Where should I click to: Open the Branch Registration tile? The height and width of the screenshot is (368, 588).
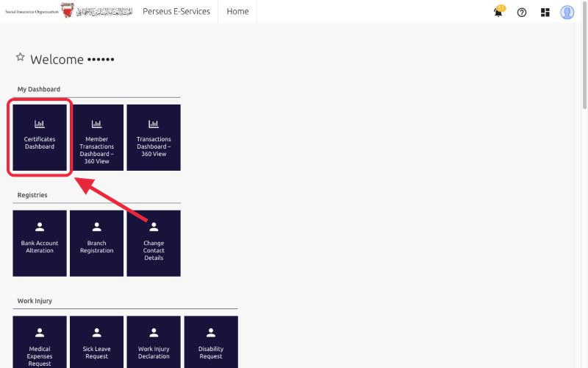click(97, 244)
